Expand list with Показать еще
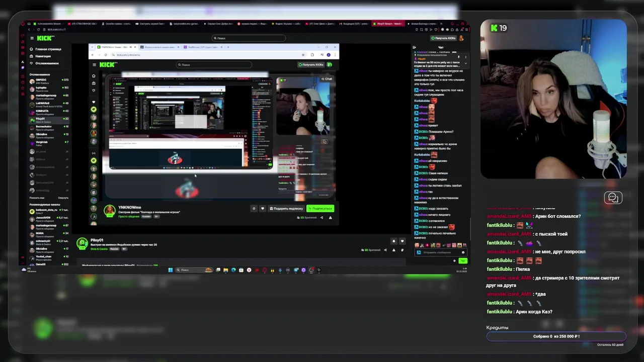 coord(37,198)
